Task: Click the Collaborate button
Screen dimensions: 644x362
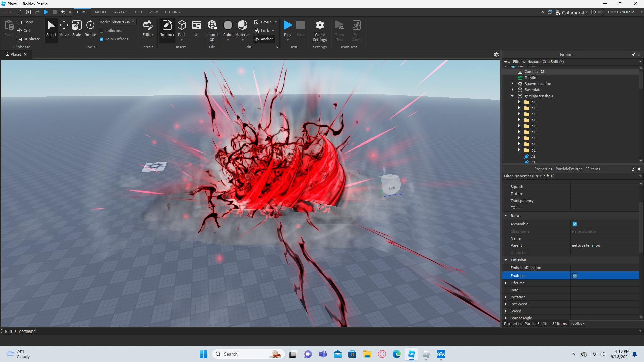Action: (571, 12)
